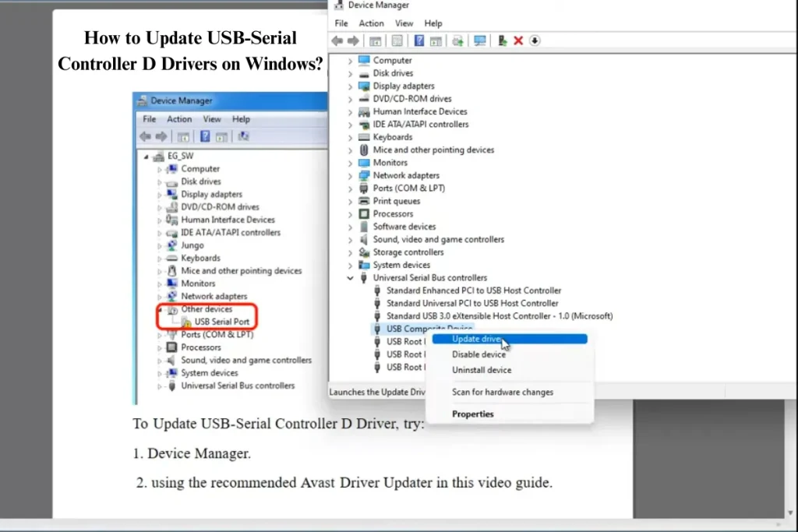Open the Help menu in right Device Manager
The height and width of the screenshot is (532, 798).
click(433, 23)
